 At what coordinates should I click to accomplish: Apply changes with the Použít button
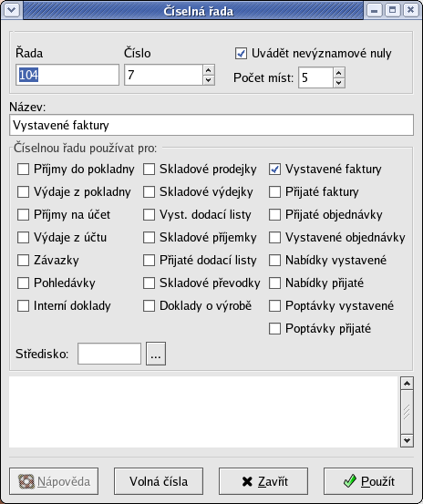tap(368, 481)
